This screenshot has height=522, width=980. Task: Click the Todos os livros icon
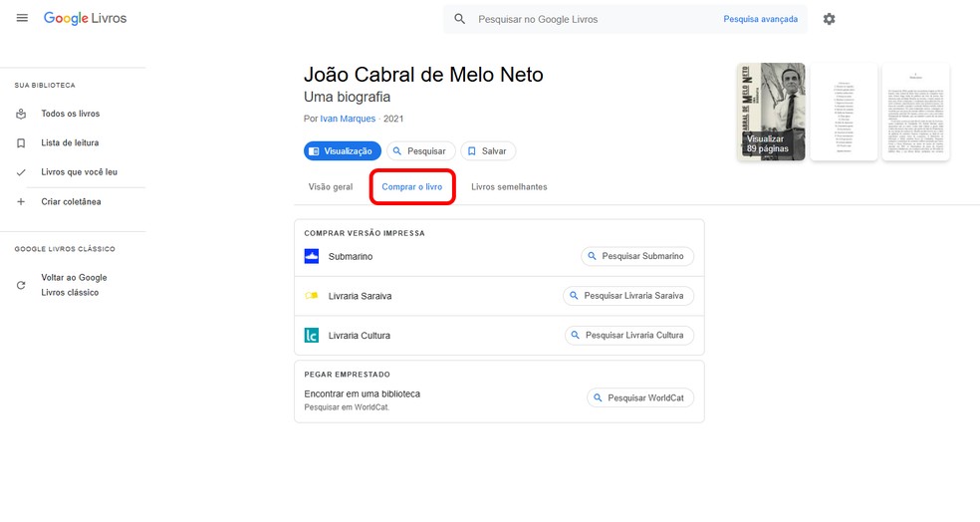coord(21,114)
